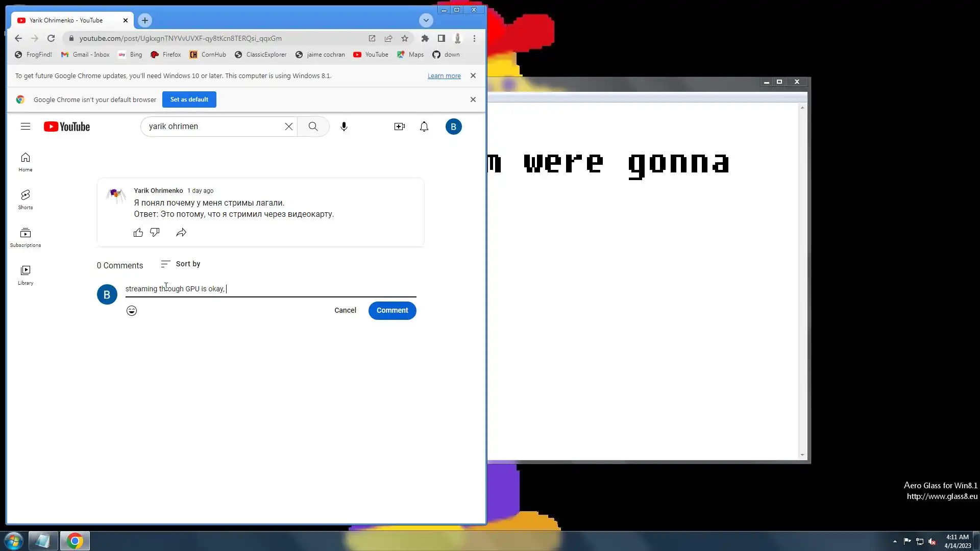This screenshot has width=980, height=551.
Task: Open the Create video menu
Action: click(400, 127)
